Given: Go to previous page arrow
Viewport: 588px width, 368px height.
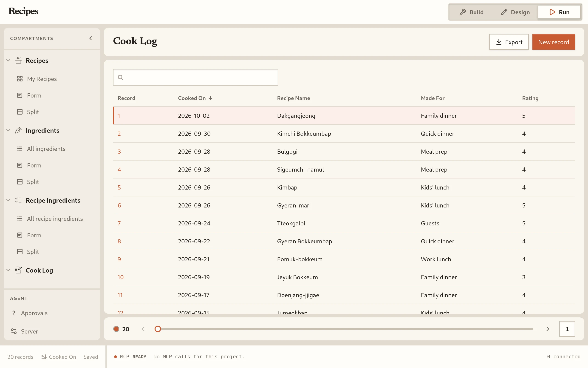Looking at the screenshot, I should pos(143,329).
